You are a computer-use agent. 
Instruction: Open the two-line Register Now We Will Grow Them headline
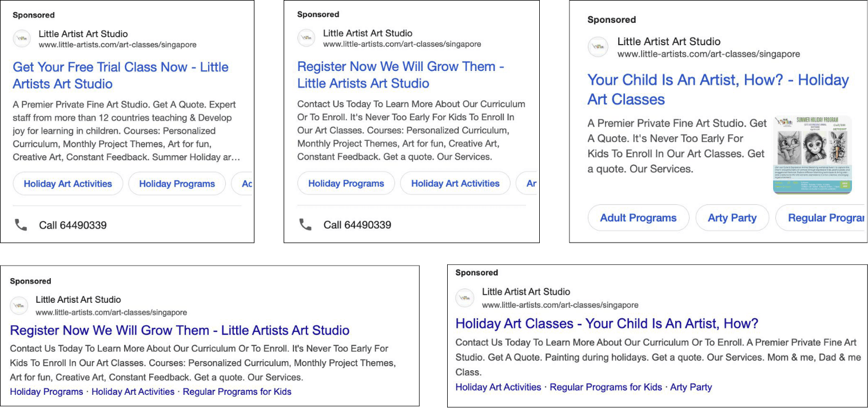(401, 75)
